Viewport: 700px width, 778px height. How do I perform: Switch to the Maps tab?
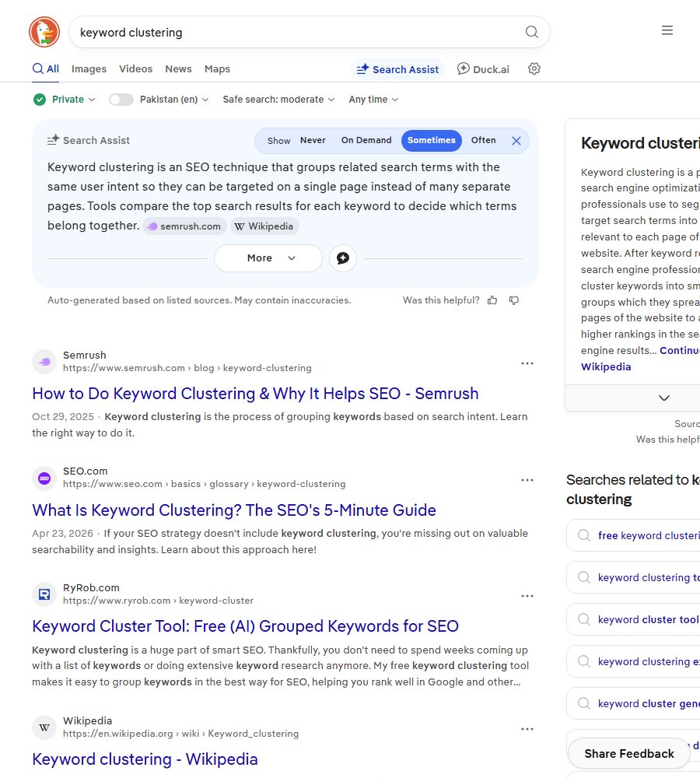pos(217,69)
